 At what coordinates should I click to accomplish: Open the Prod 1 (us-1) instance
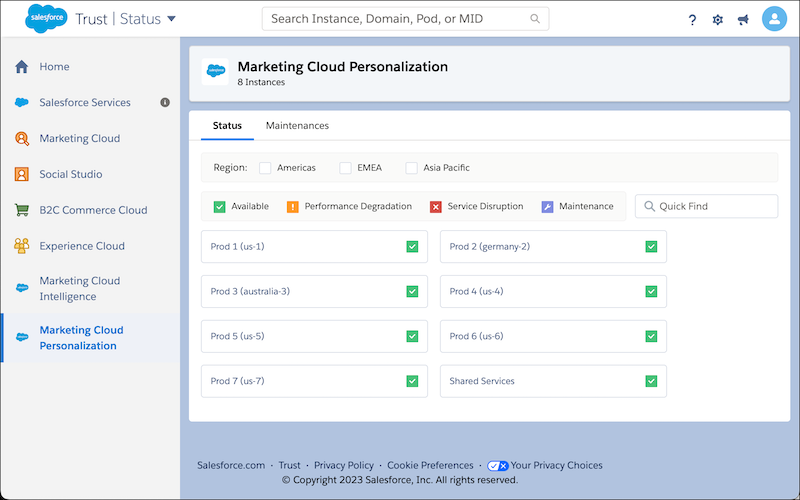[314, 246]
